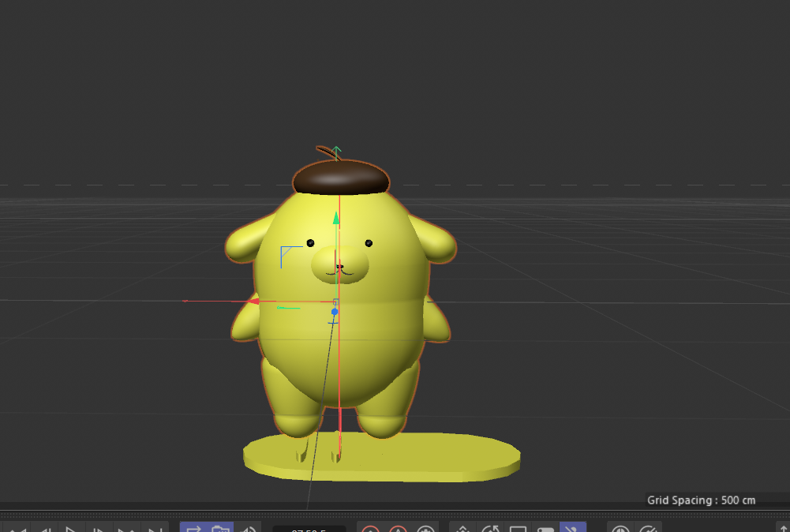790x532 pixels.
Task: Click the highlighted playback mode icon
Action: [193, 528]
